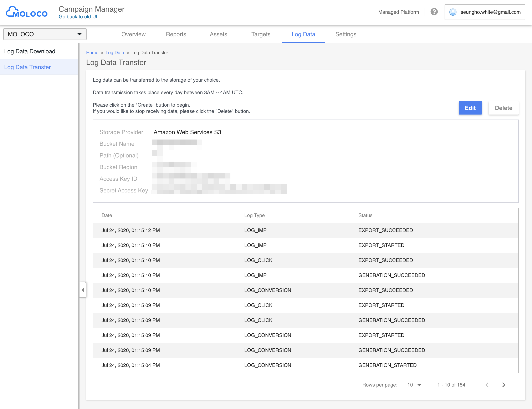This screenshot has height=409, width=532.
Task: Click the Log Data breadcrumb link
Action: [x=115, y=53]
